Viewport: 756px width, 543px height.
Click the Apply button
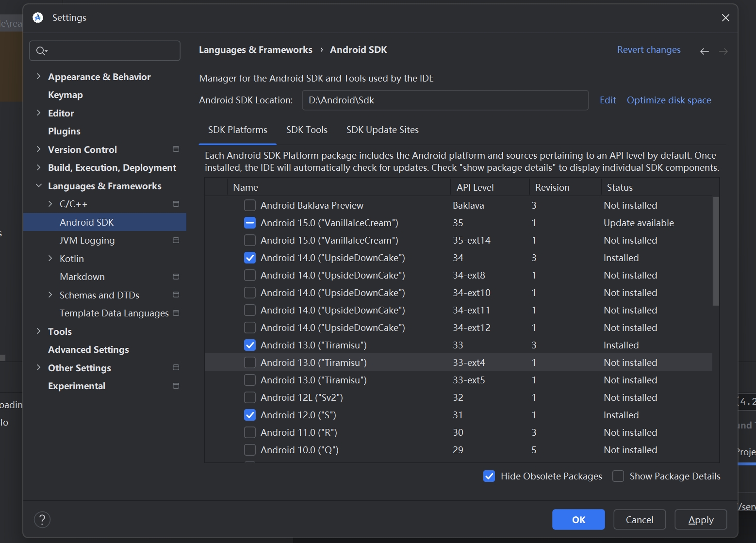[x=701, y=520]
